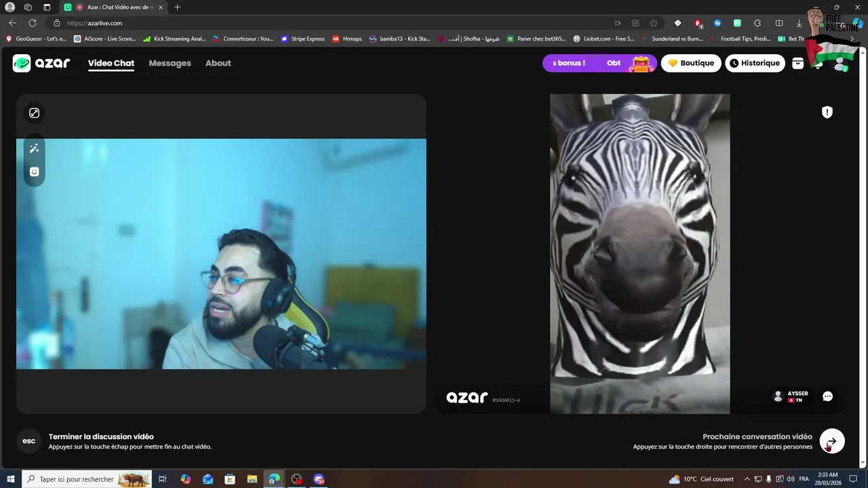The image size is (868, 488).
Task: Open the Messages tab
Action: click(170, 63)
